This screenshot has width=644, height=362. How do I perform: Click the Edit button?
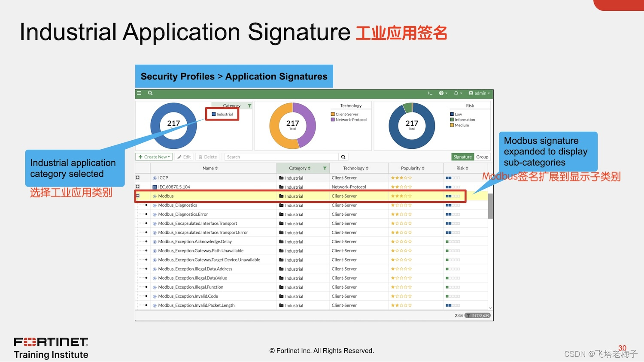[184, 157]
